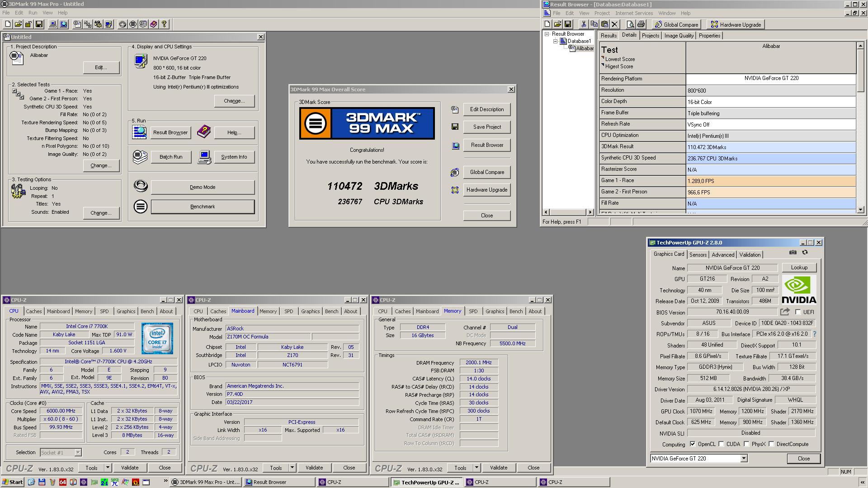Click the New project icon in 3DMark toolbar
868x488 pixels.
(8, 24)
